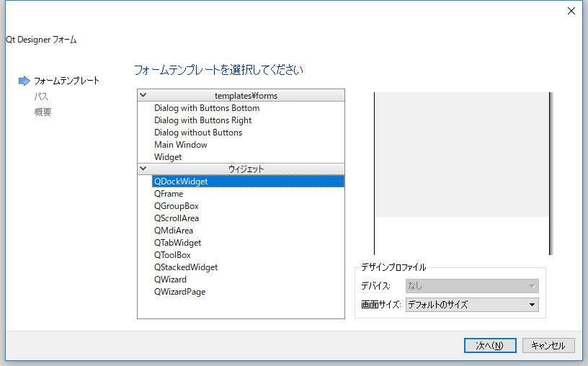Pick the Widget template
This screenshot has height=366, width=588.
coord(168,157)
